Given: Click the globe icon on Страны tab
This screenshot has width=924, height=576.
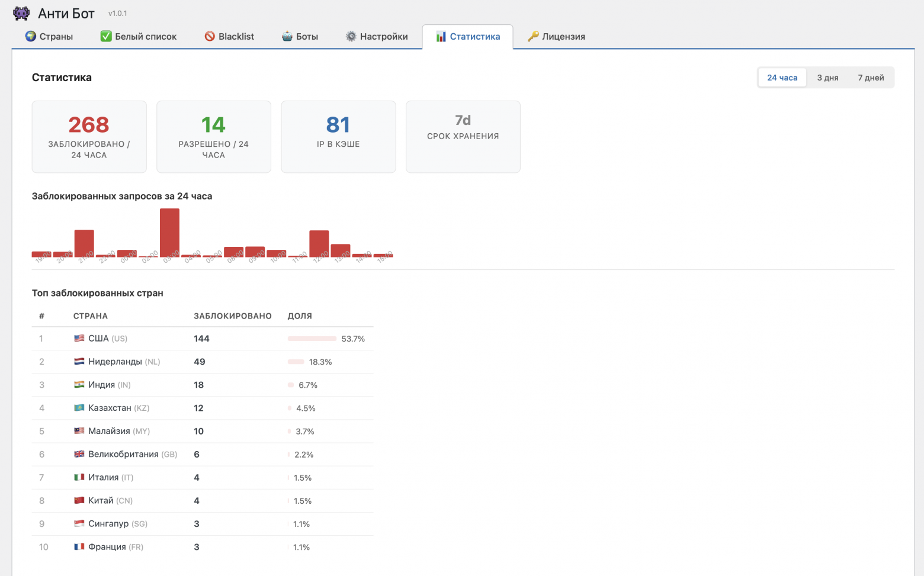Looking at the screenshot, I should pyautogui.click(x=31, y=36).
